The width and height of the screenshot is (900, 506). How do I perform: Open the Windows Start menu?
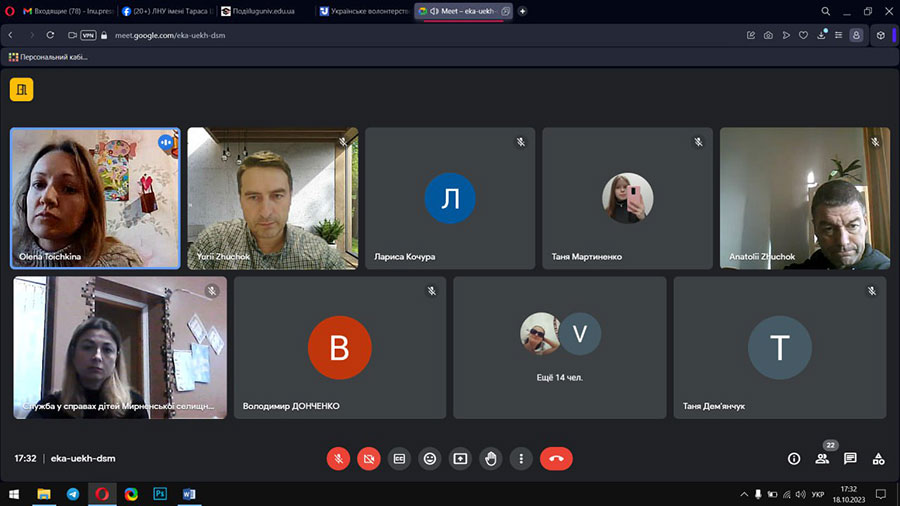click(14, 494)
